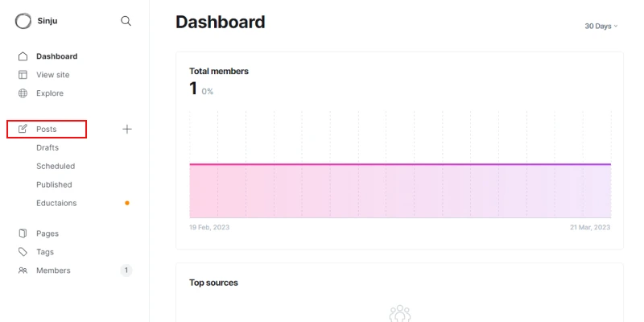The height and width of the screenshot is (322, 644).
Task: Click the Dashboard home icon
Action: 23,56
